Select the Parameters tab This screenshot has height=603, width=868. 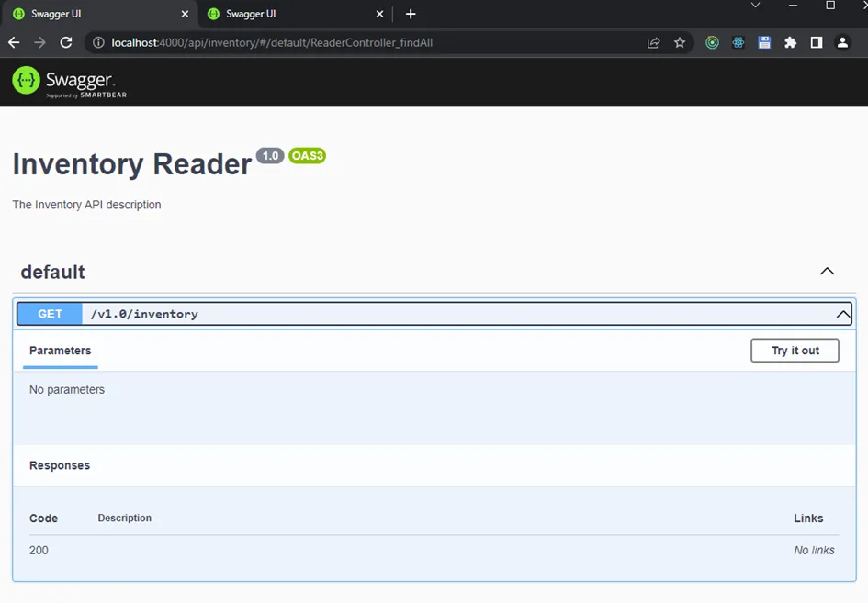[x=61, y=351]
